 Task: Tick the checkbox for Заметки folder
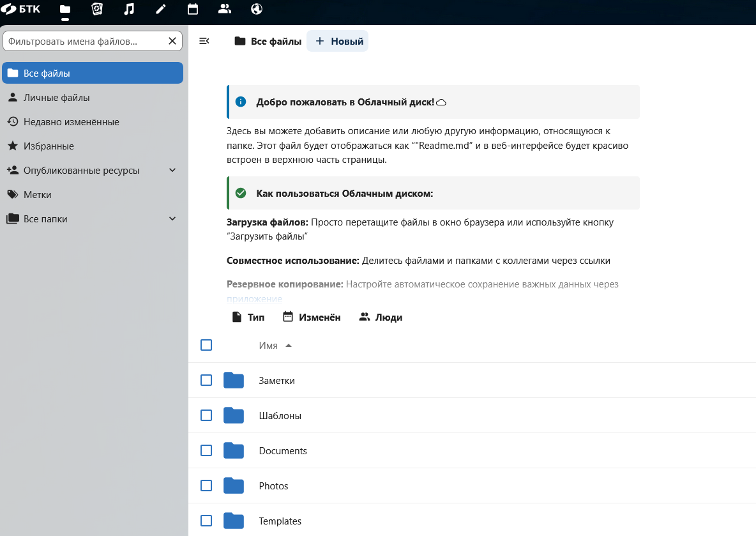[206, 380]
